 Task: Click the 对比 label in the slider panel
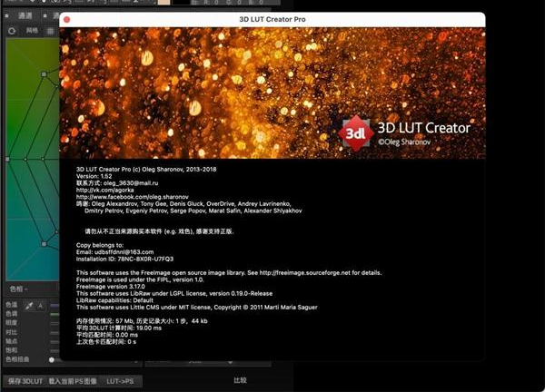(12, 332)
